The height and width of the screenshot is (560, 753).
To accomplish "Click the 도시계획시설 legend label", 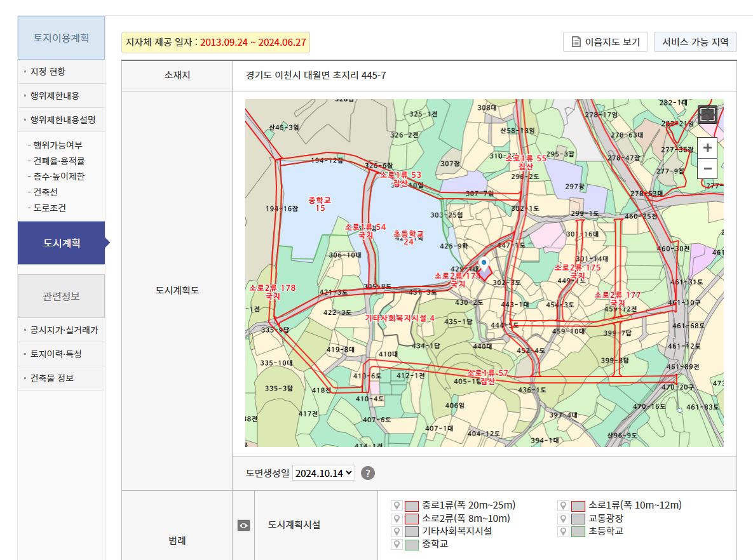I will coord(294,525).
